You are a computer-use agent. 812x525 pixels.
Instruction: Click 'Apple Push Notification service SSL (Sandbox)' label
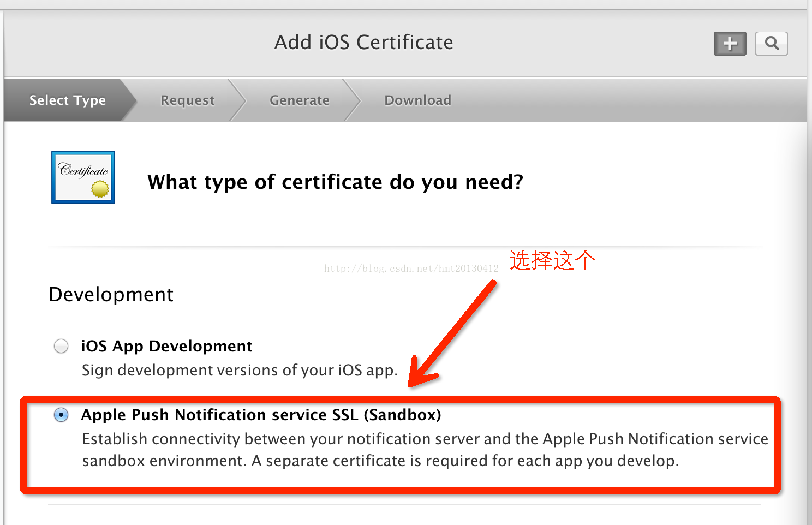tap(261, 415)
